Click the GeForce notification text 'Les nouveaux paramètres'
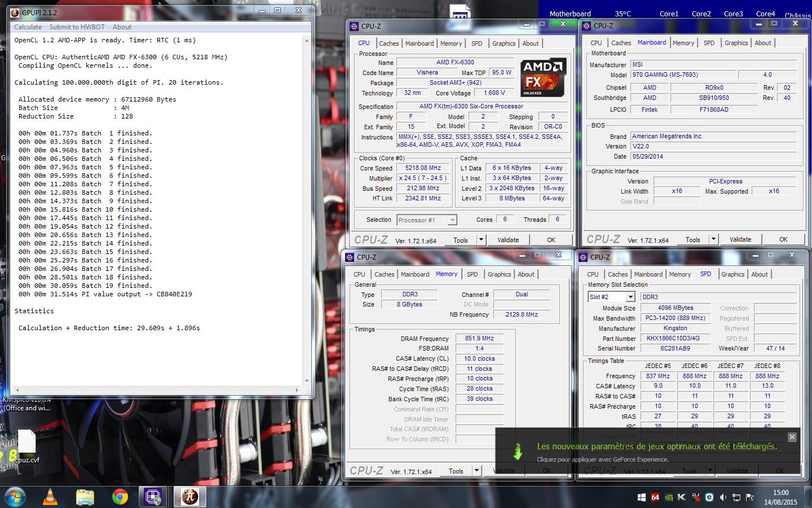The image size is (812, 508). [x=586, y=446]
